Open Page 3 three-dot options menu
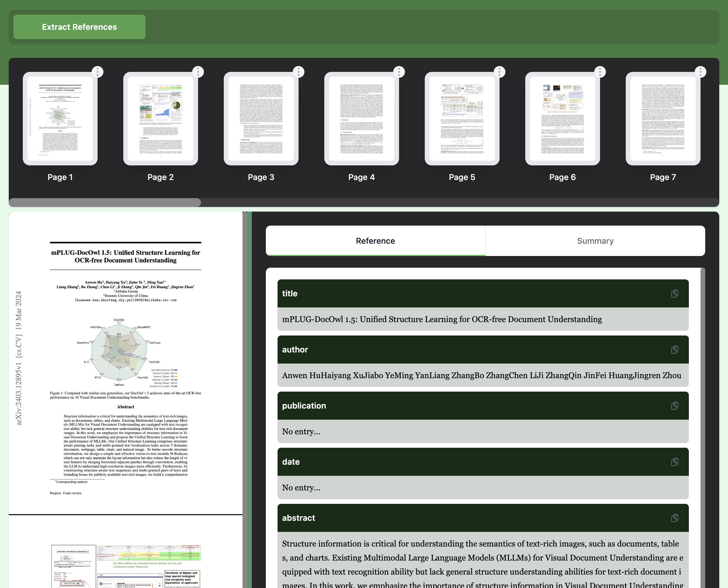 pos(298,72)
